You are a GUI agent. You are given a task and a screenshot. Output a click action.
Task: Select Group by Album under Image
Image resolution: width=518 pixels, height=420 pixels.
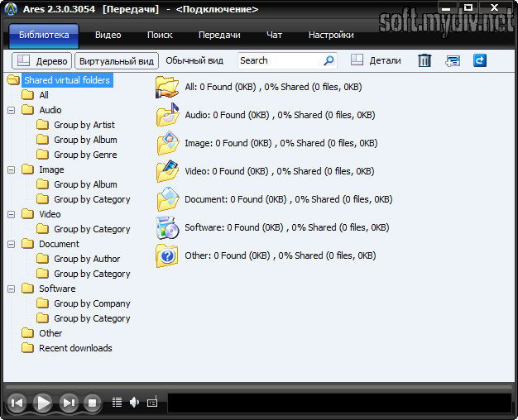(85, 184)
